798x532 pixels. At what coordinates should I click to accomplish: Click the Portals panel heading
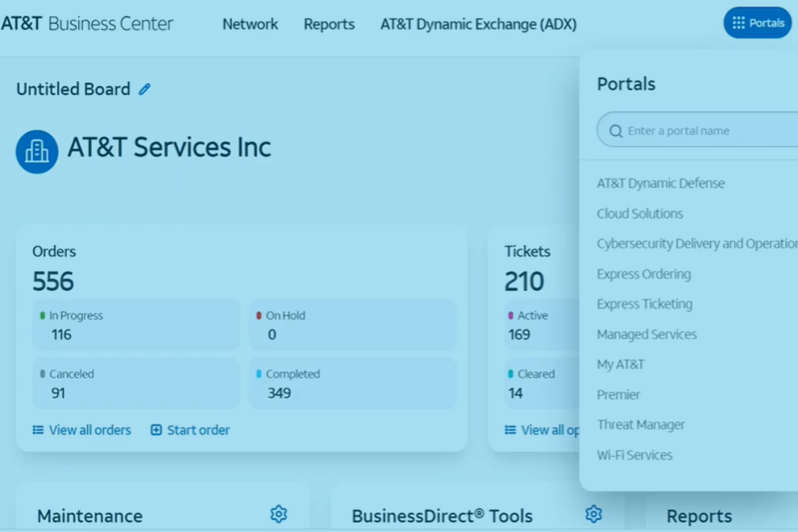click(626, 84)
